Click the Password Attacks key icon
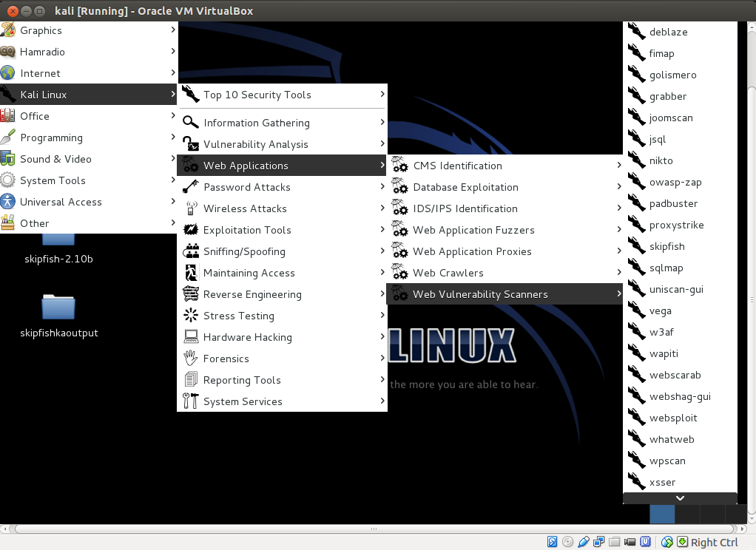Image resolution: width=756 pixels, height=550 pixels. pos(191,186)
